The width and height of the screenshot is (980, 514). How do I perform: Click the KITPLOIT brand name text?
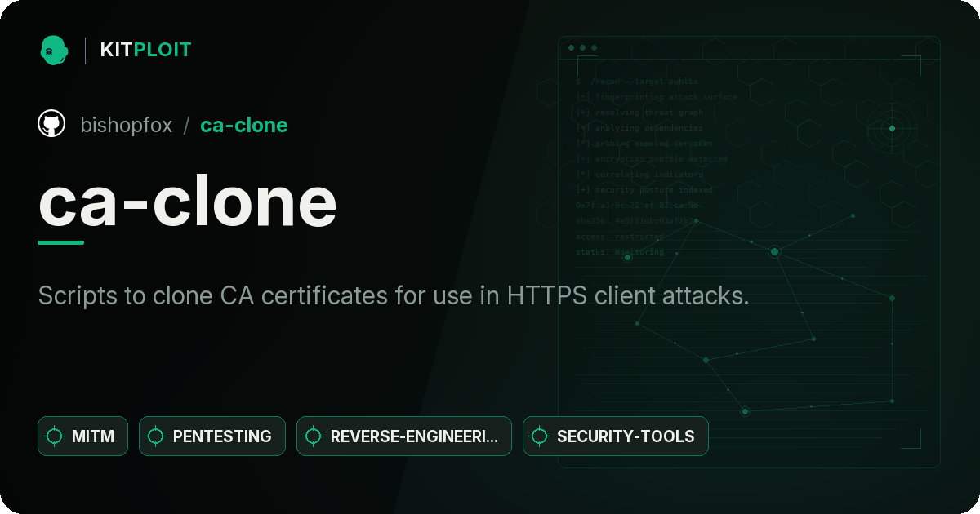(x=145, y=50)
